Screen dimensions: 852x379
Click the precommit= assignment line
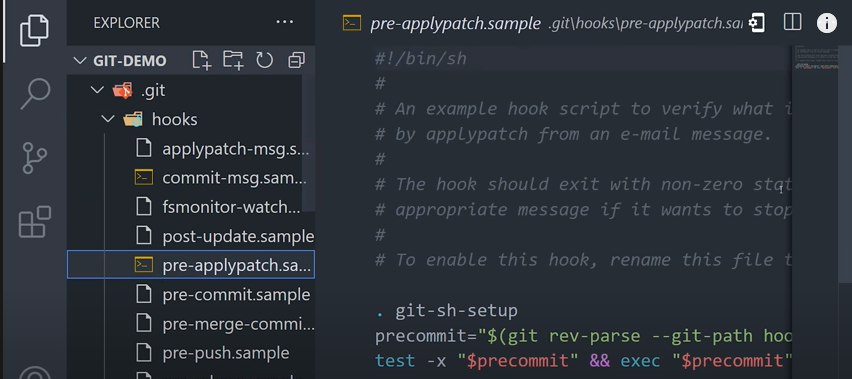tap(583, 336)
